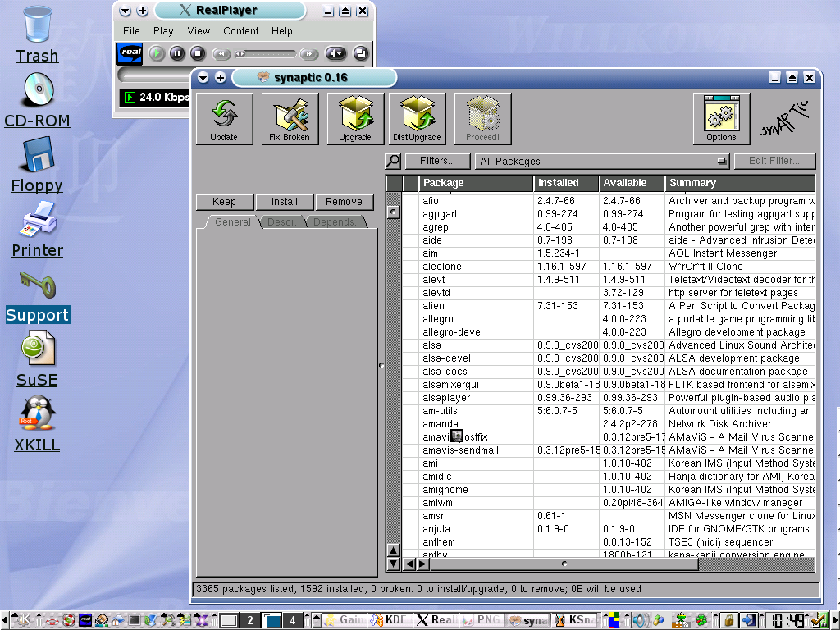Click the SuSE desktop icon
This screenshot has width=840, height=630.
coord(38,348)
